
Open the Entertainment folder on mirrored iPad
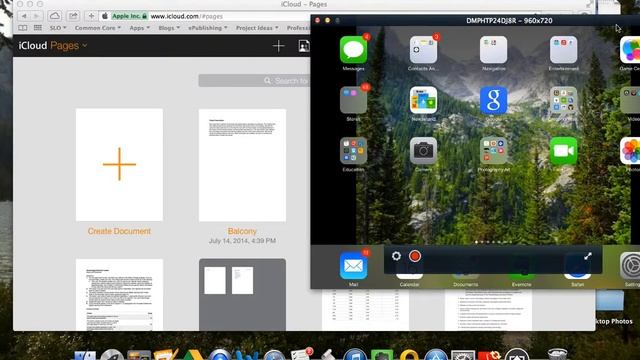563,50
